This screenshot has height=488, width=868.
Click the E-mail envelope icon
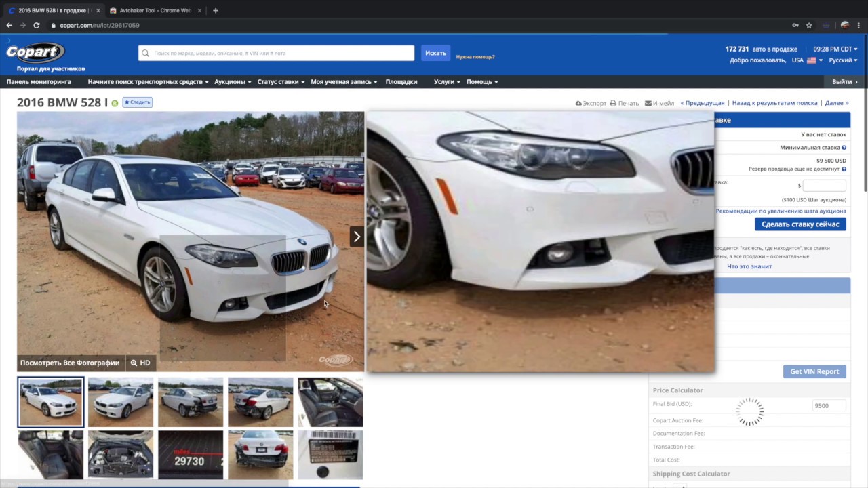648,103
